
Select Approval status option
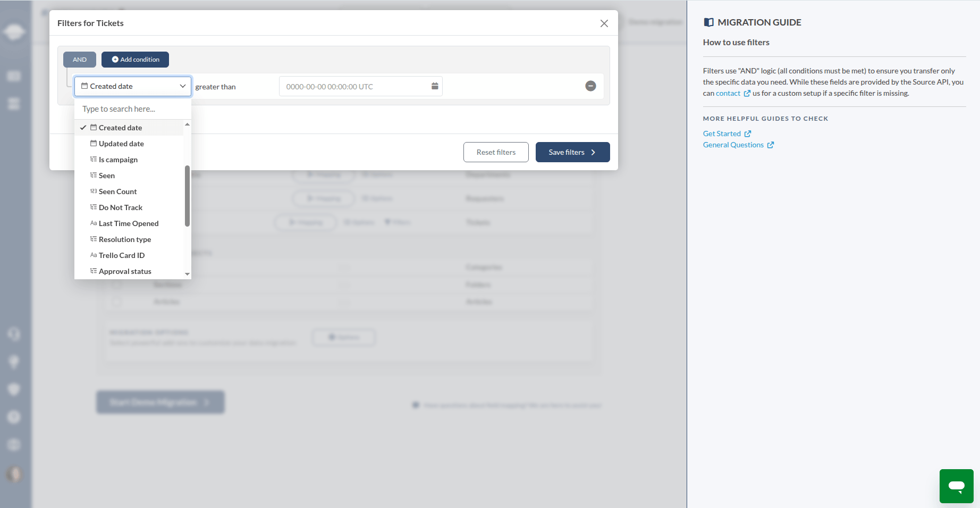click(129, 271)
